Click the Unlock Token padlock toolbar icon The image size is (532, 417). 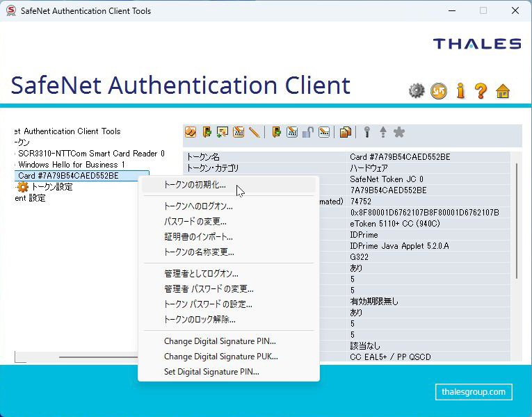(308, 132)
